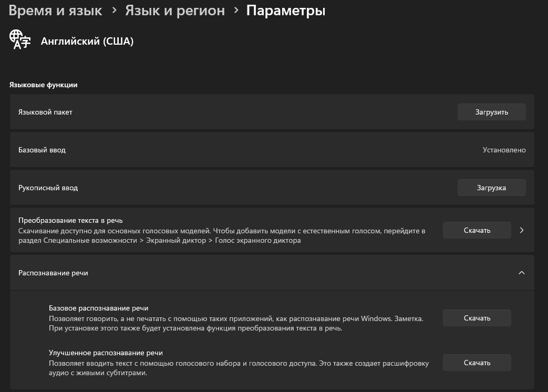
Task: Click the Преобразование текста в речь title
Action: (x=70, y=220)
